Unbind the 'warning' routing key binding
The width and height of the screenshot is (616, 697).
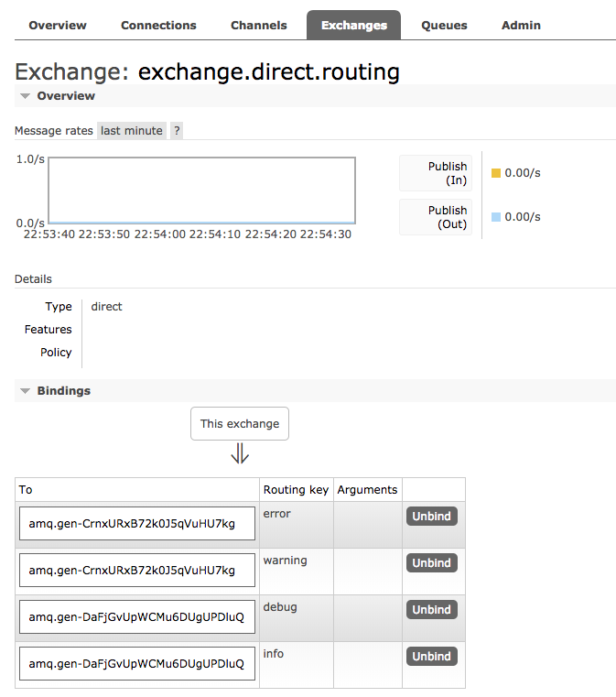[431, 563]
